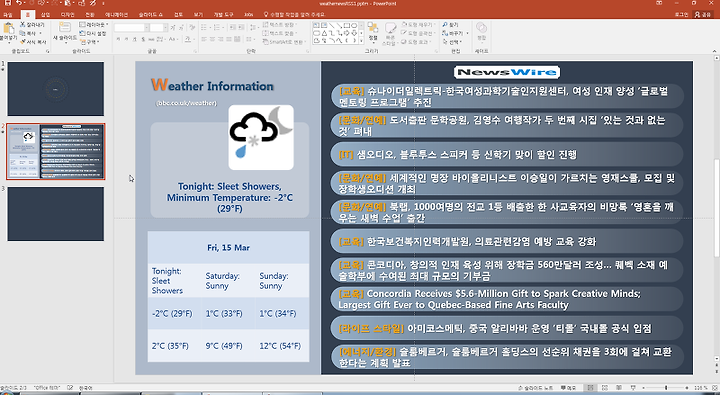Screen dimensions: 720x395
Task: Save the presentation from Quick Access
Action: (8, 3)
